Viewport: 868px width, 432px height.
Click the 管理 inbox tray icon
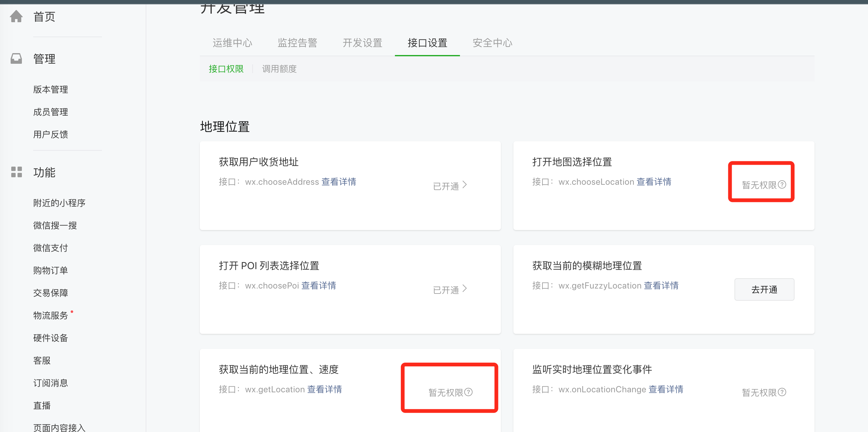coord(16,59)
